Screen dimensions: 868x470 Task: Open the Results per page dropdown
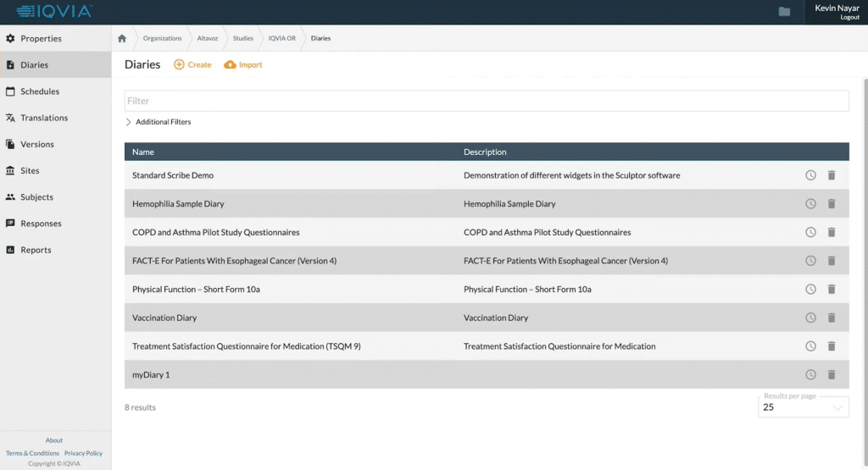[x=804, y=407]
